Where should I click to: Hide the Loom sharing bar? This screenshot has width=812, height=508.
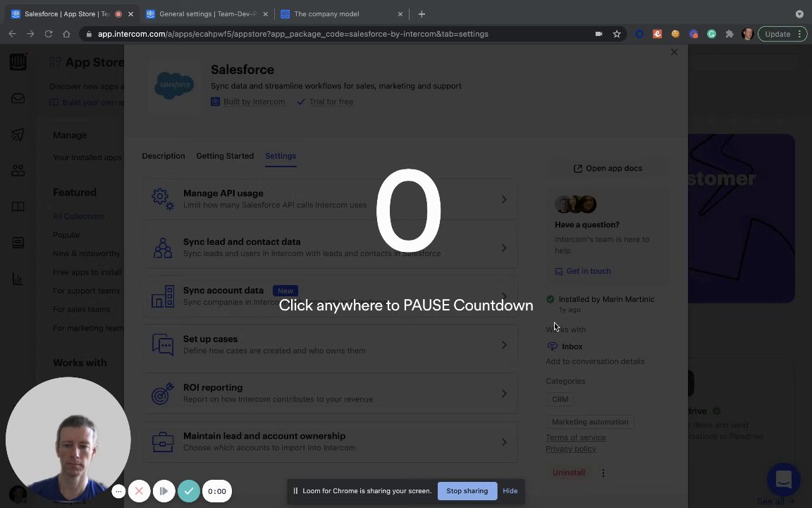click(x=510, y=491)
